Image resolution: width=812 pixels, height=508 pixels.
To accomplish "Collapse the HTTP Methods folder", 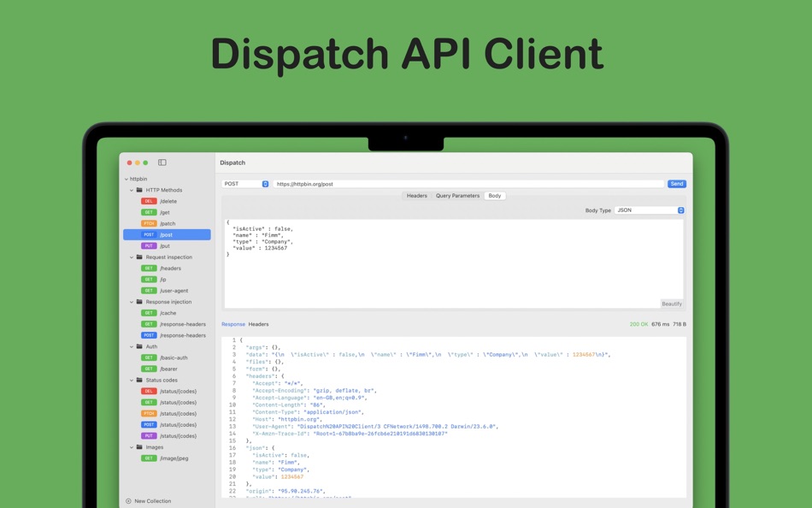I will [x=132, y=190].
